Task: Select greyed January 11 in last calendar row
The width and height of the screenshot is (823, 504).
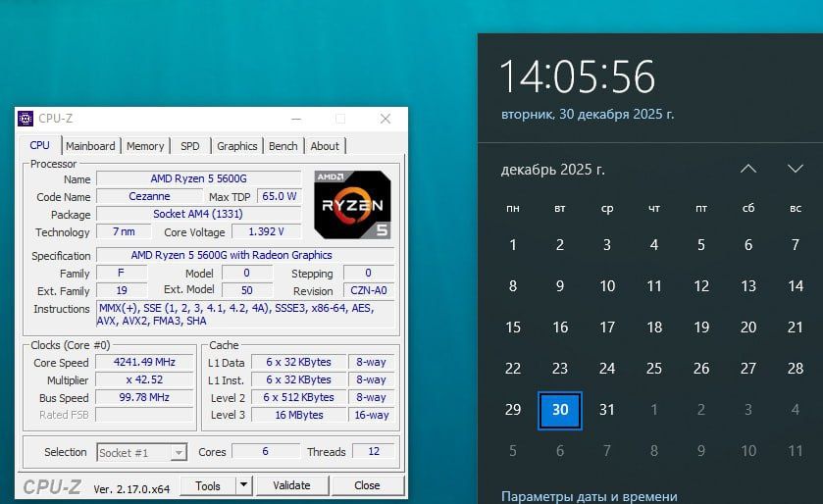Action: 796,450
